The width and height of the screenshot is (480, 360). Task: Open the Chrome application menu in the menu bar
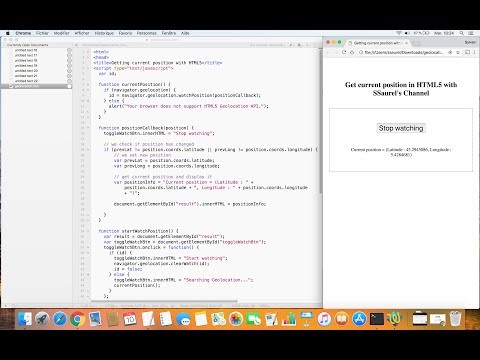(x=23, y=33)
